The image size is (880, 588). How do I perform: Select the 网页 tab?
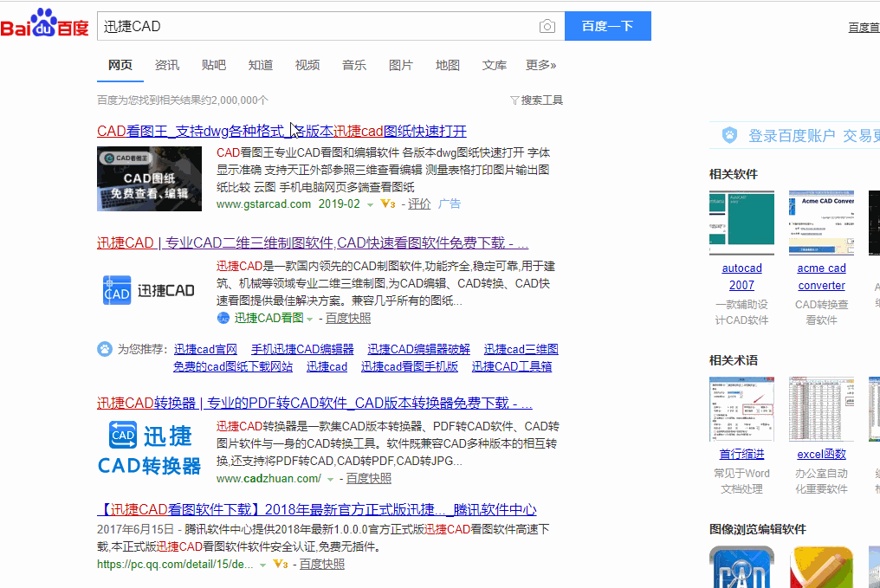coord(120,65)
